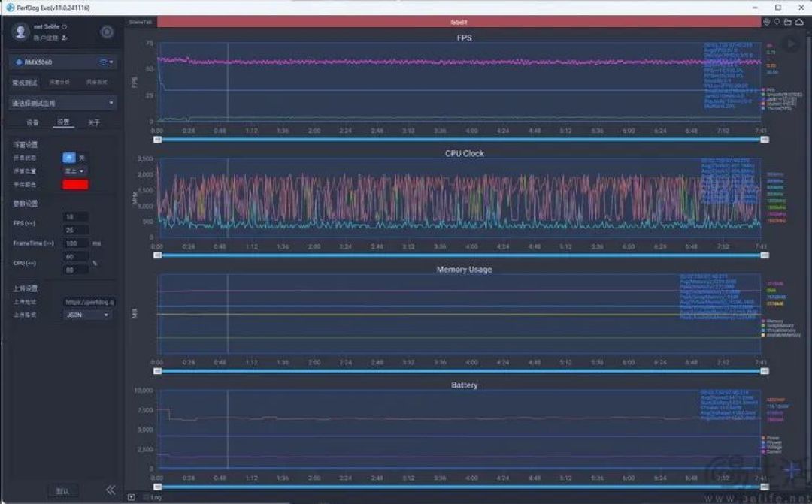Switch to the 关于 tab

tap(93, 122)
